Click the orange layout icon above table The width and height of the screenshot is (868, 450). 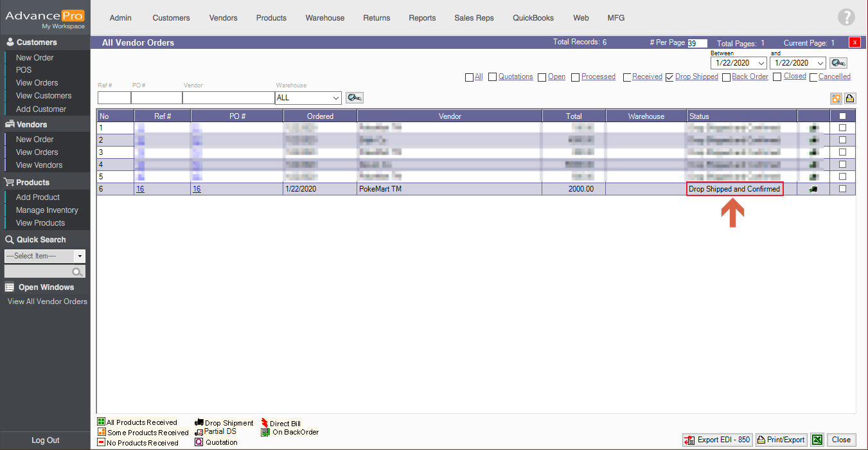836,98
